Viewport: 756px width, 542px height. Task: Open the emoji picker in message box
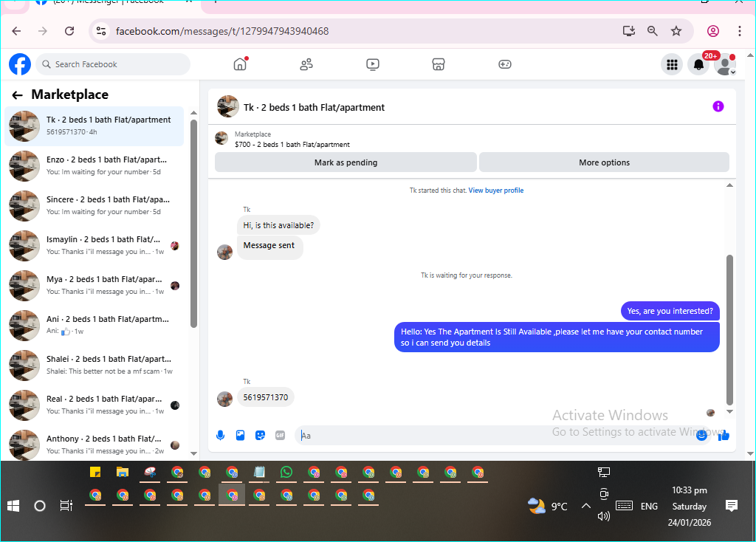click(701, 436)
